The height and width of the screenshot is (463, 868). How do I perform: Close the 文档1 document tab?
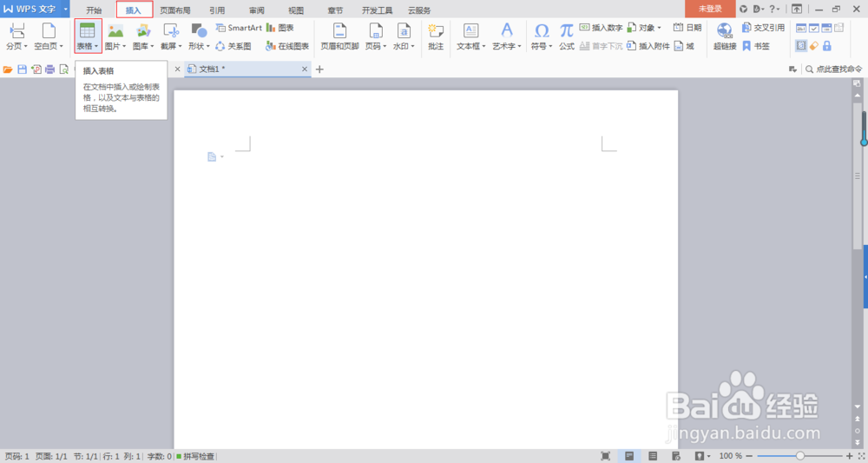(x=305, y=69)
